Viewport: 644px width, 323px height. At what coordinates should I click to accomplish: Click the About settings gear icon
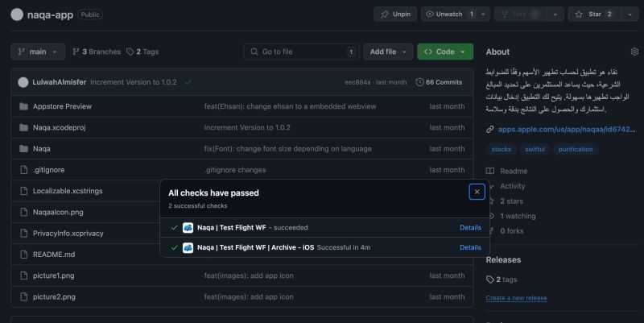point(634,52)
